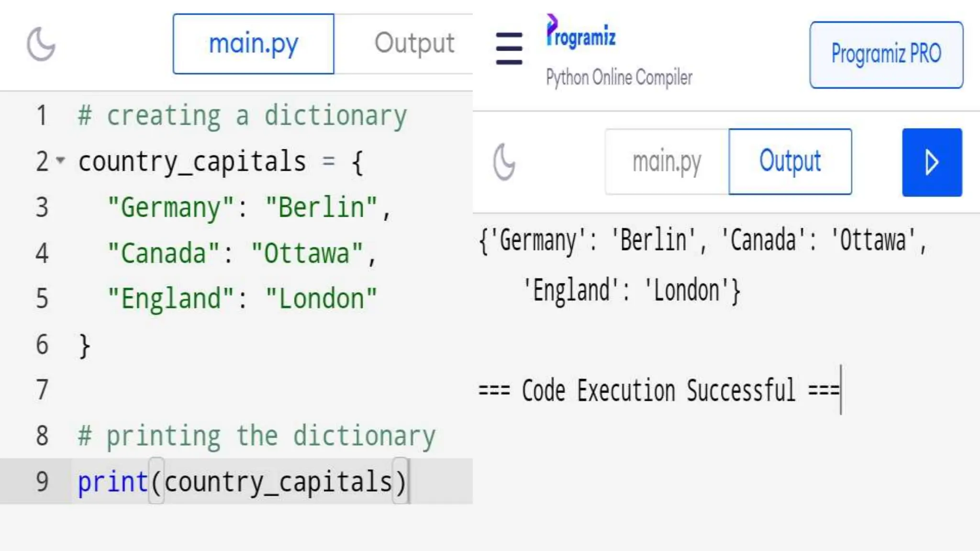Screen dimensions: 980x551
Task: Toggle dark mode moon icon in right panel
Action: 504,162
